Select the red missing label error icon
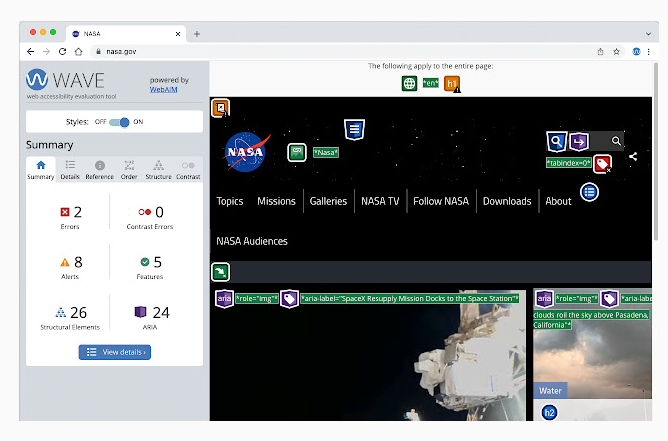668x441 pixels. click(602, 164)
